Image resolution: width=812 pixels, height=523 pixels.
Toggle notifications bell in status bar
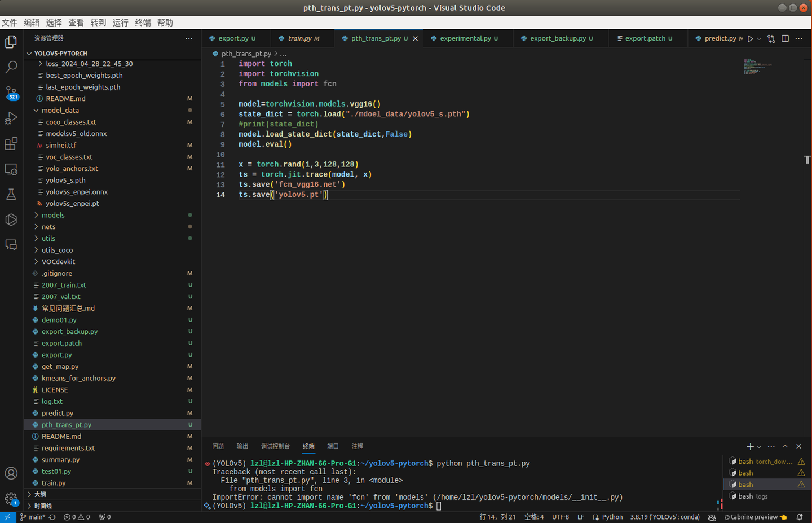800,517
